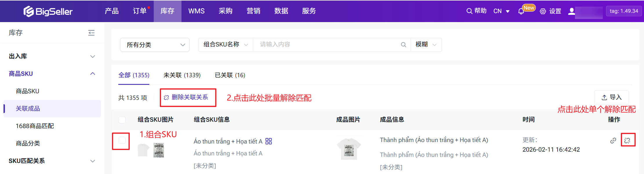Viewport: 644px width, 174px height.
Task: Expand the 出入库 sidebar section
Action: (x=52, y=56)
